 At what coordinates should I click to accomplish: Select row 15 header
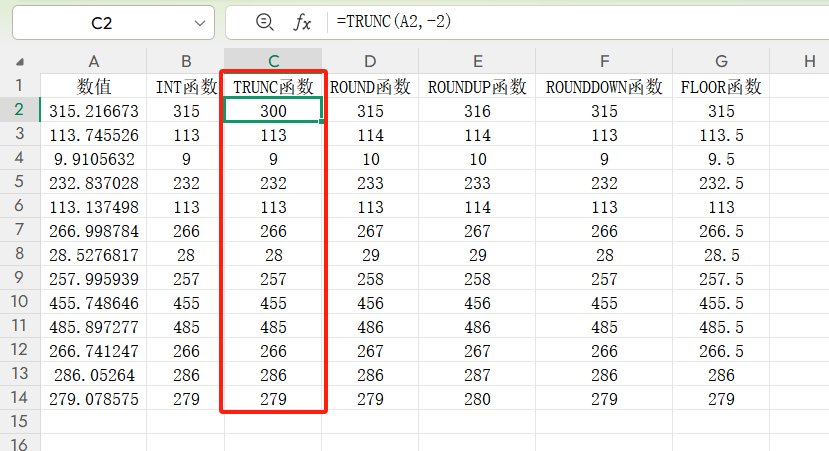[x=20, y=421]
